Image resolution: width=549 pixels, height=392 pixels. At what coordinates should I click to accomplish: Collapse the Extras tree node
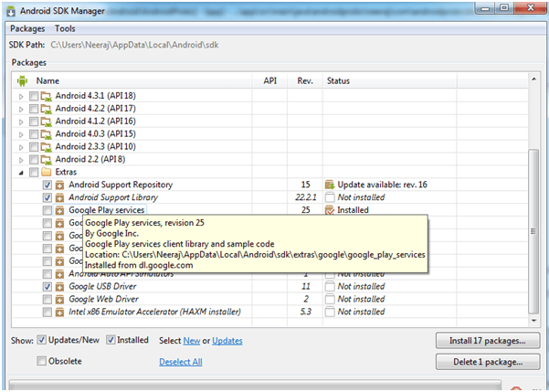21,173
